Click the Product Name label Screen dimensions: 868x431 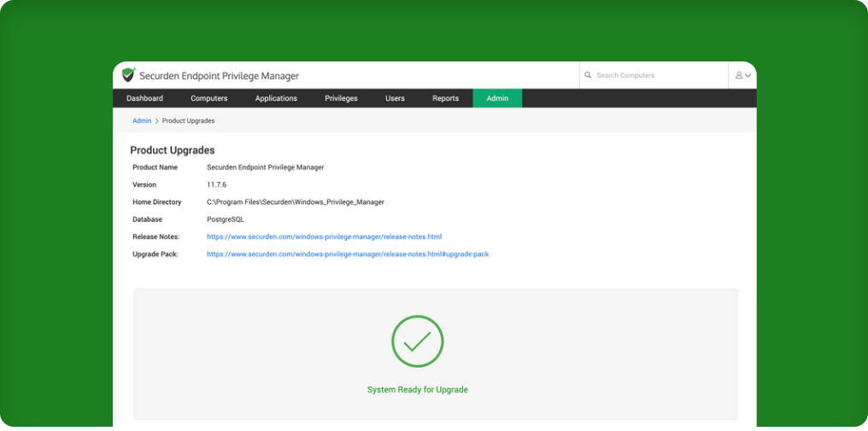(155, 167)
